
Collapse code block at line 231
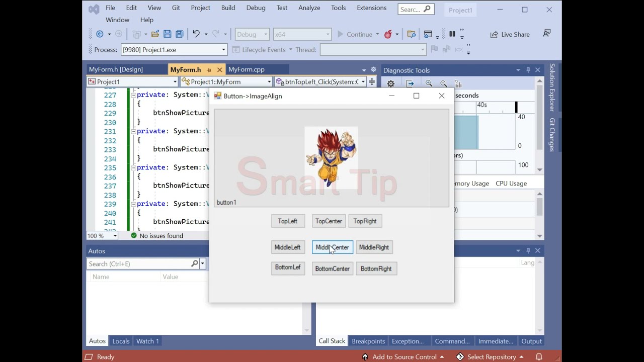pos(133,131)
